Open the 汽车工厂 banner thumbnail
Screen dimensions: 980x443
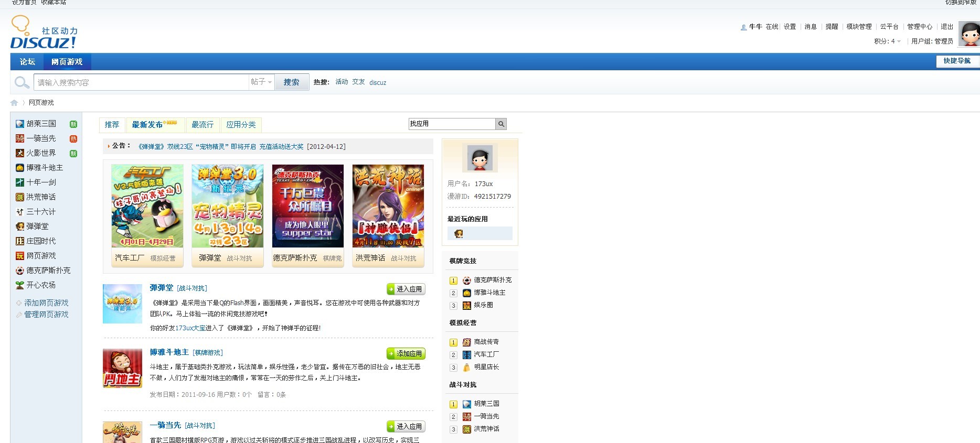click(147, 206)
